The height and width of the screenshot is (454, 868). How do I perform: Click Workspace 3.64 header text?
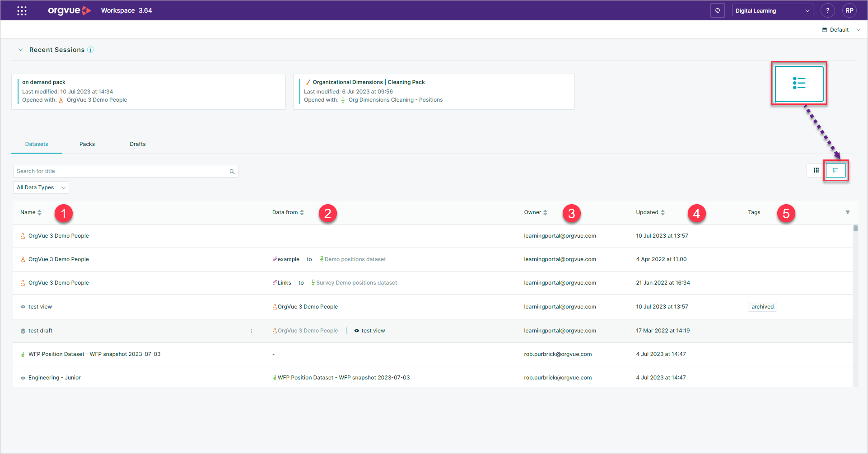pyautogui.click(x=126, y=10)
